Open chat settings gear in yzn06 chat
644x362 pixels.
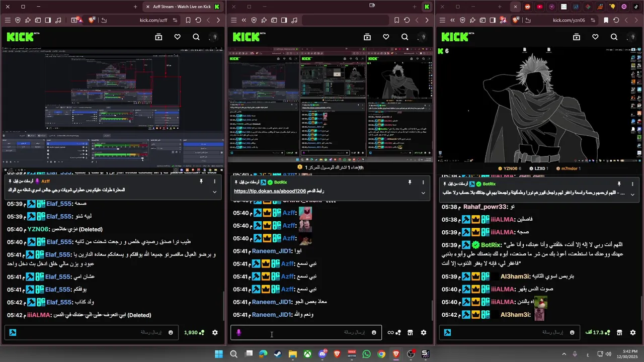(632, 332)
